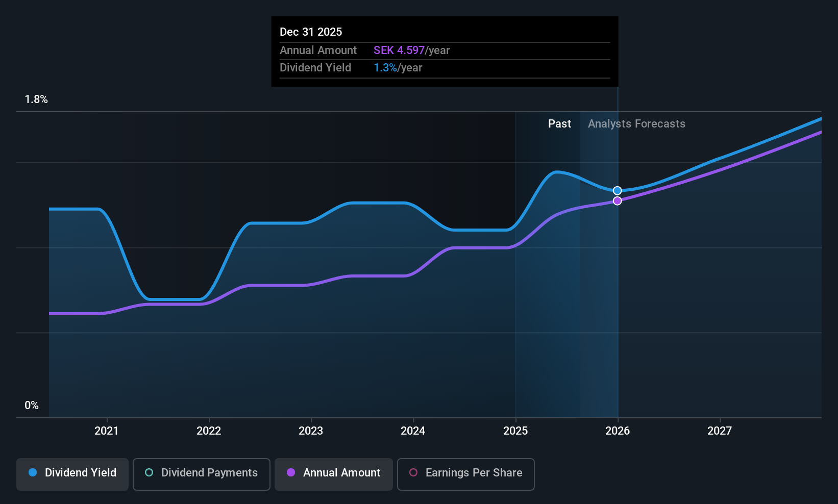Click the 2025 x-axis label
The height and width of the screenshot is (504, 838).
(x=515, y=431)
